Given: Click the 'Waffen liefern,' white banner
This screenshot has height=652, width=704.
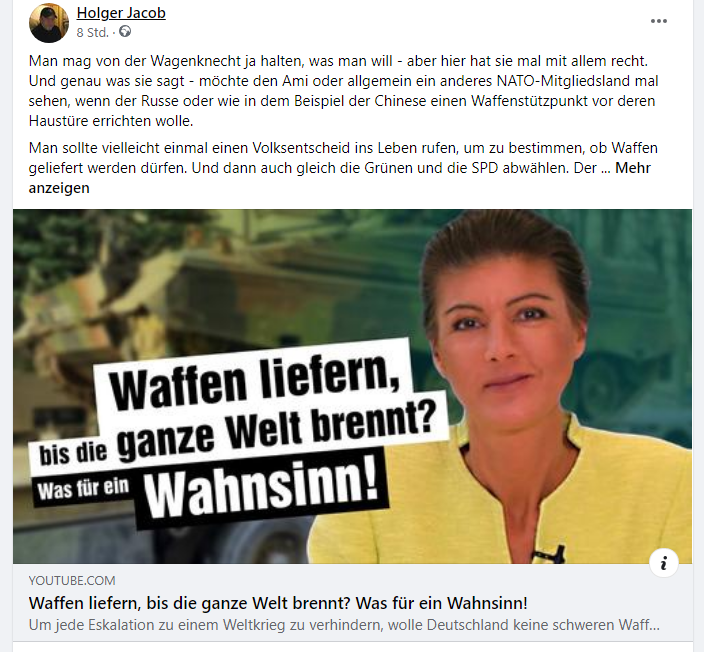Looking at the screenshot, I should (254, 379).
